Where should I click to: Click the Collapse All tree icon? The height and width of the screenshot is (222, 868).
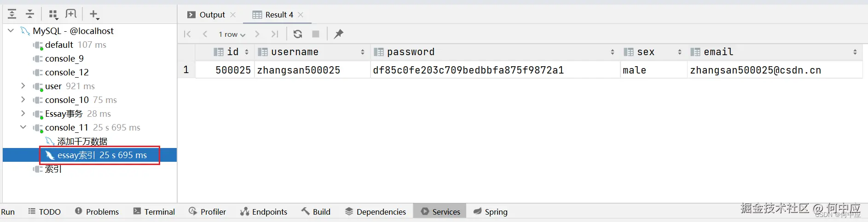click(x=30, y=14)
